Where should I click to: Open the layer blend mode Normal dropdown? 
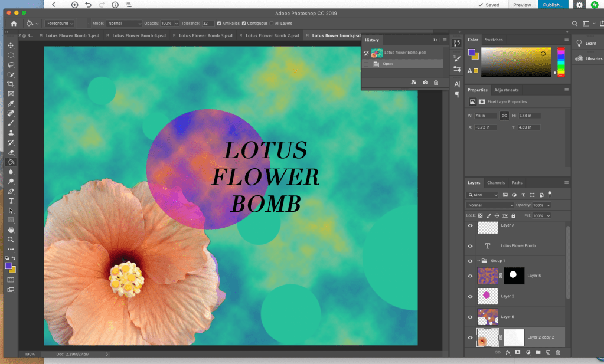point(490,205)
